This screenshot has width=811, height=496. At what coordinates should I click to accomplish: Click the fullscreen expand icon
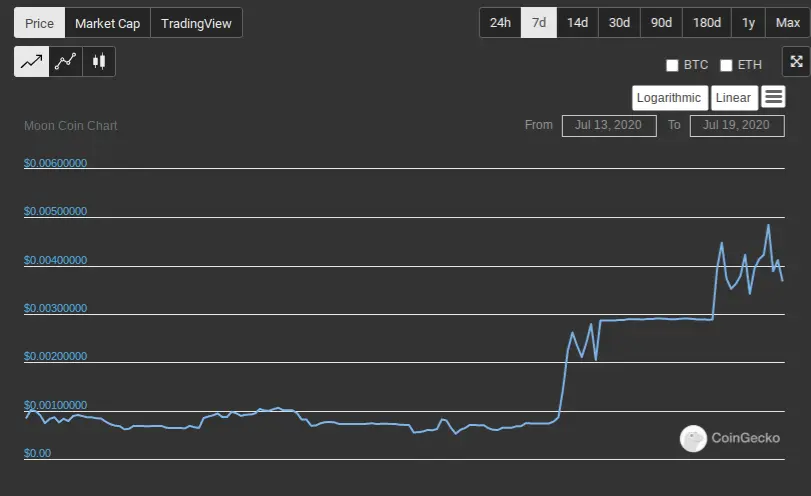pos(797,62)
